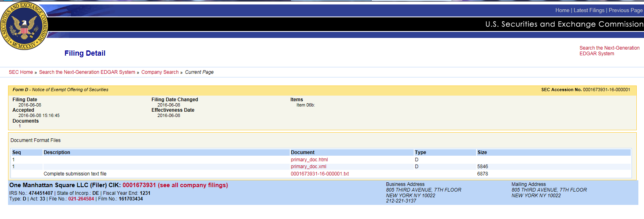Click the Filing Detail heading
This screenshot has width=644, height=219.
(85, 53)
